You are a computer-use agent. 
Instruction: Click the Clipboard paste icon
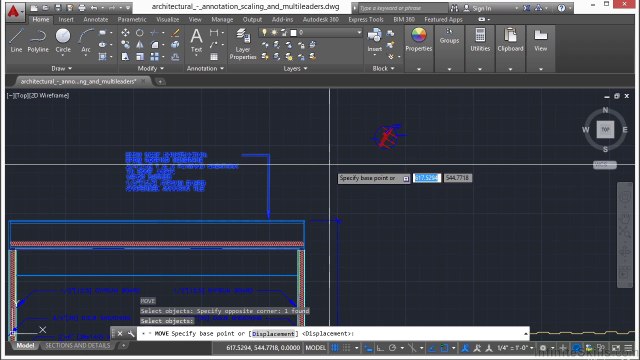[x=510, y=35]
